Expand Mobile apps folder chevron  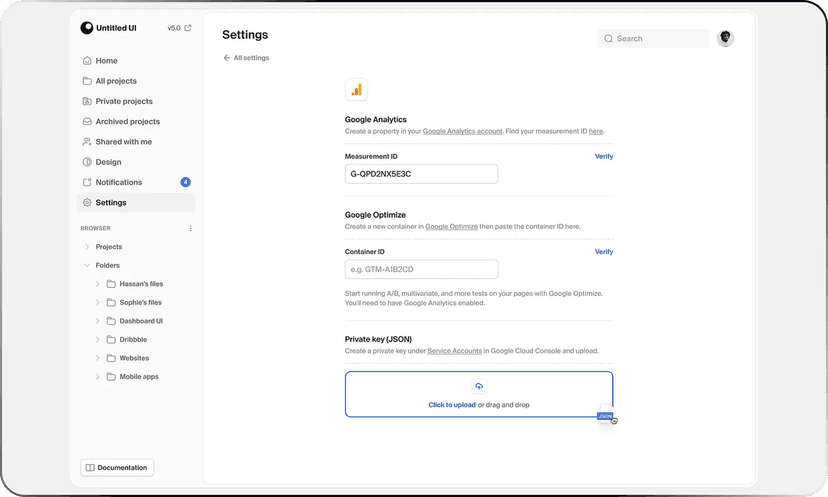coord(97,377)
